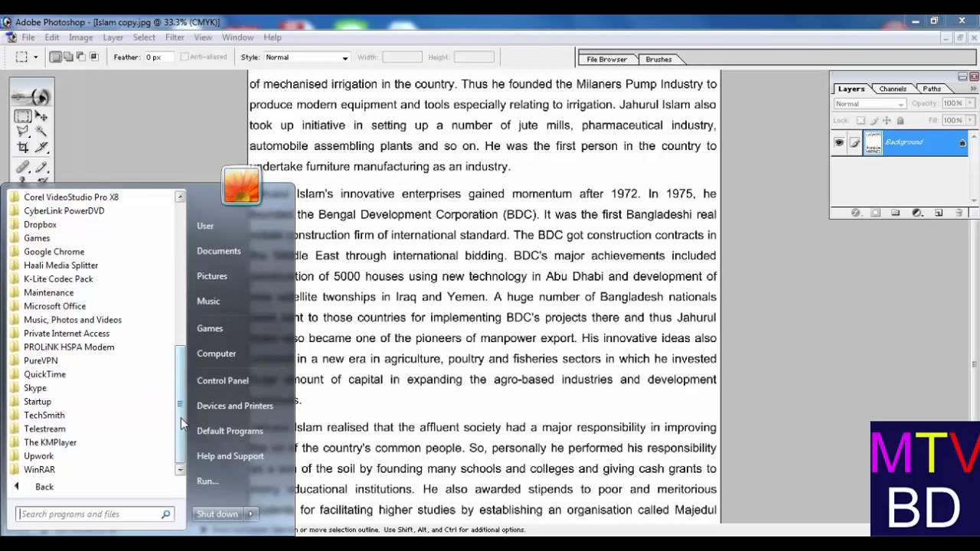Open the WinRAR folder in programs list

click(39, 470)
